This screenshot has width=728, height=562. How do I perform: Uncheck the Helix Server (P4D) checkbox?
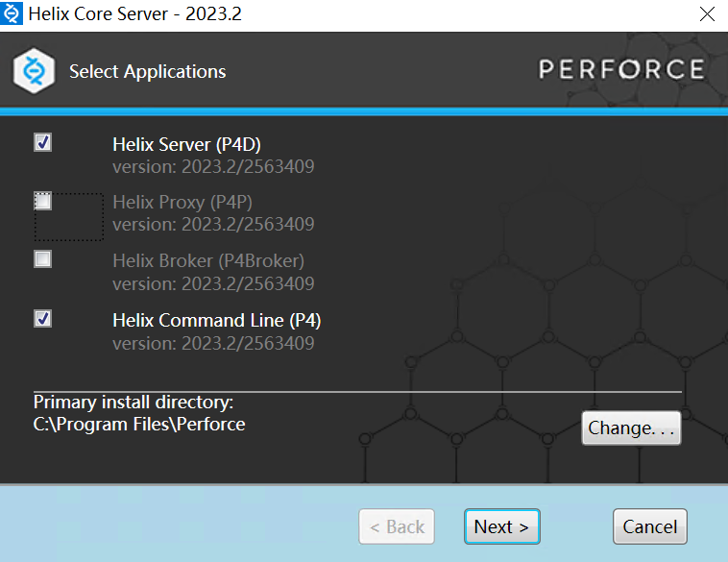point(42,142)
